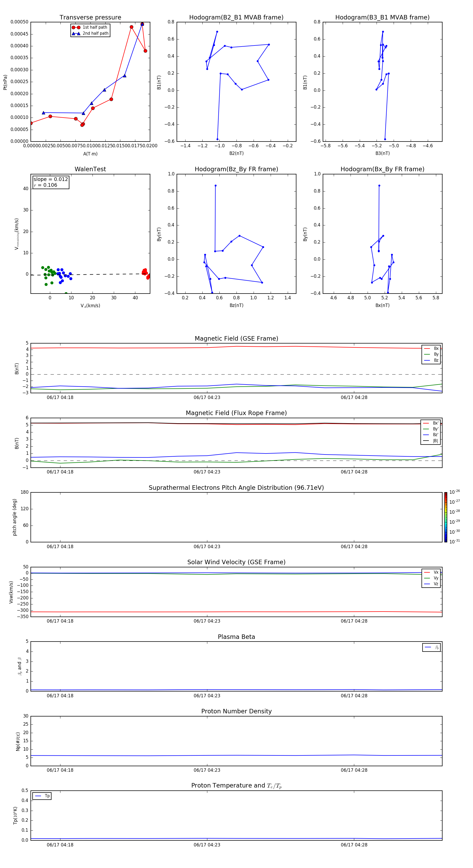This screenshot has height=868, width=473.
Task: Click the 'Pt(nPa)' y-axis label
Action: point(5,82)
